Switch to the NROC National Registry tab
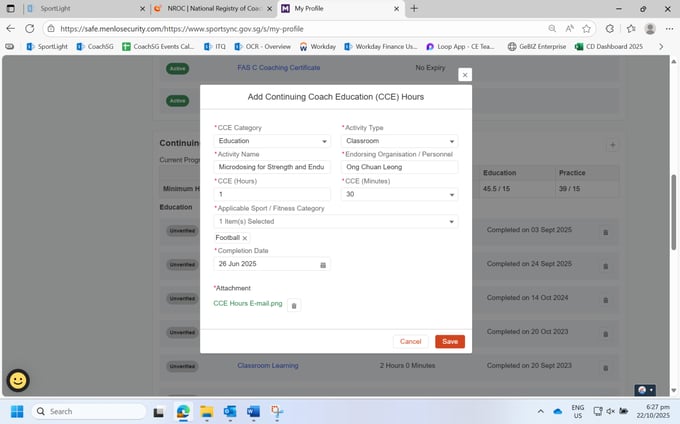Image resolution: width=680 pixels, height=424 pixels. [210, 8]
